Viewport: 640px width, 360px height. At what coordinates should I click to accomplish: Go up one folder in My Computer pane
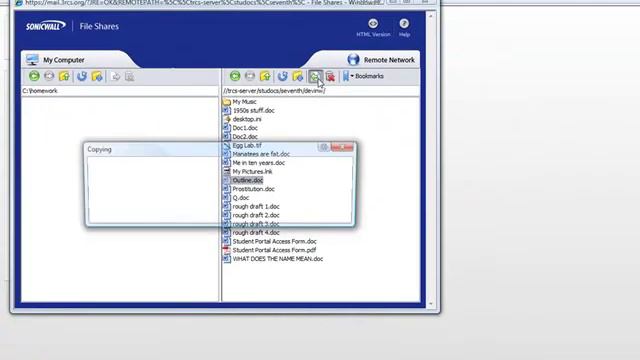coord(64,76)
